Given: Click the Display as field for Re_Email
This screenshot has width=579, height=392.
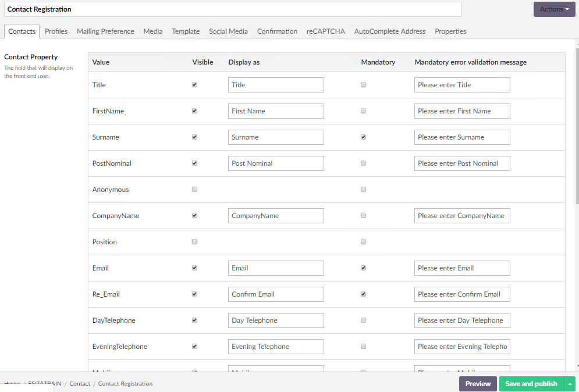Looking at the screenshot, I should (x=276, y=294).
